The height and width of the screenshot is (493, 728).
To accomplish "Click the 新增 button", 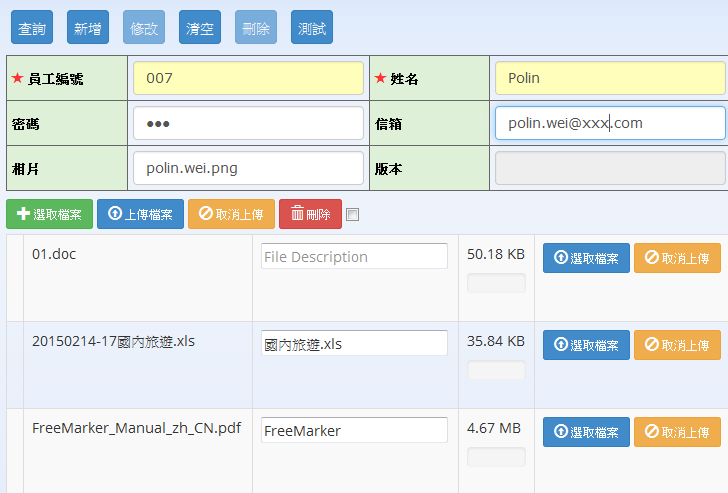I will (88, 28).
